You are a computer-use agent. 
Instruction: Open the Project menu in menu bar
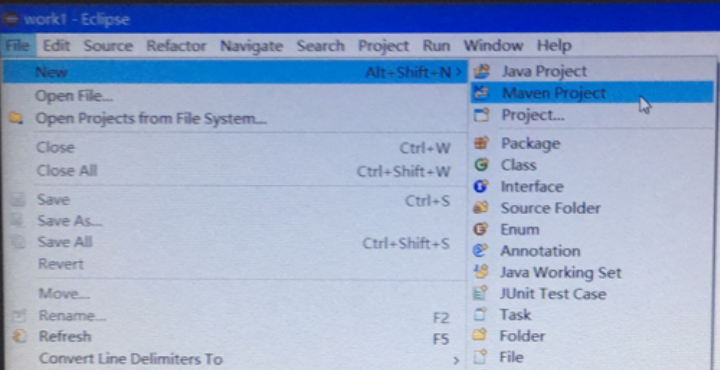383,46
